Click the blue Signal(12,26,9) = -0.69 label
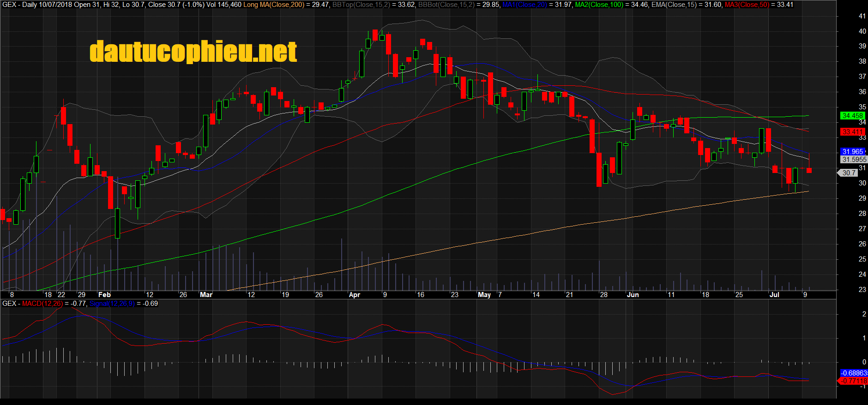This screenshot has height=405, width=868. tap(124, 304)
